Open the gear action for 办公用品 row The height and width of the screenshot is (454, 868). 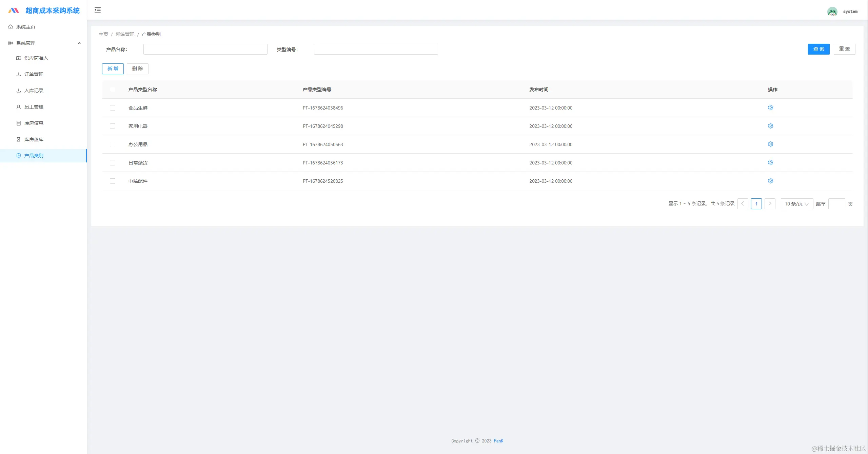(x=770, y=144)
